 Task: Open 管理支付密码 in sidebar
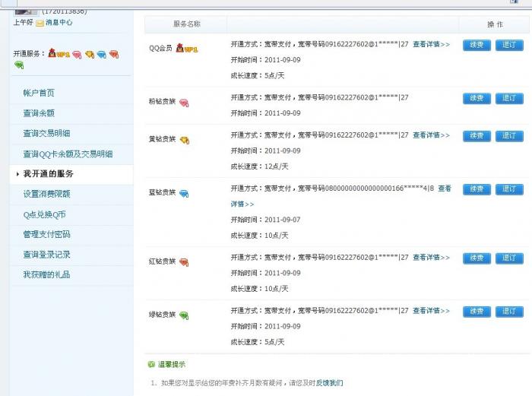(x=46, y=234)
